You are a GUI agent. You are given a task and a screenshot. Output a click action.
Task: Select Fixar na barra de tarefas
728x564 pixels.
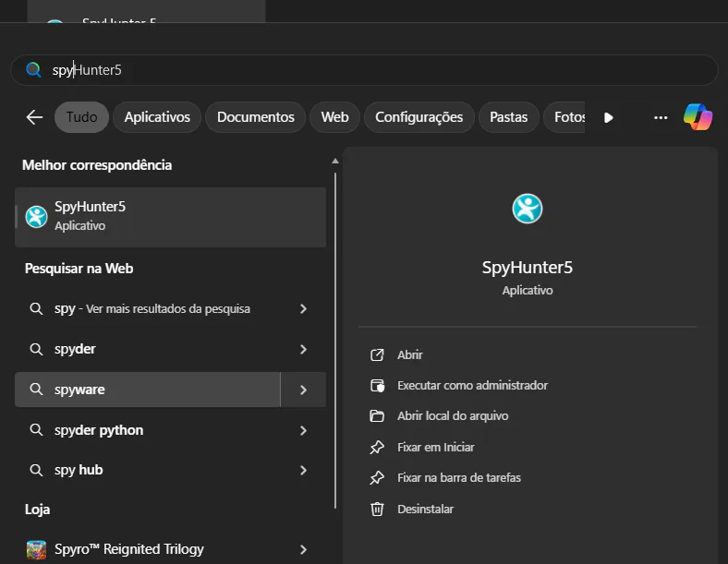click(458, 478)
